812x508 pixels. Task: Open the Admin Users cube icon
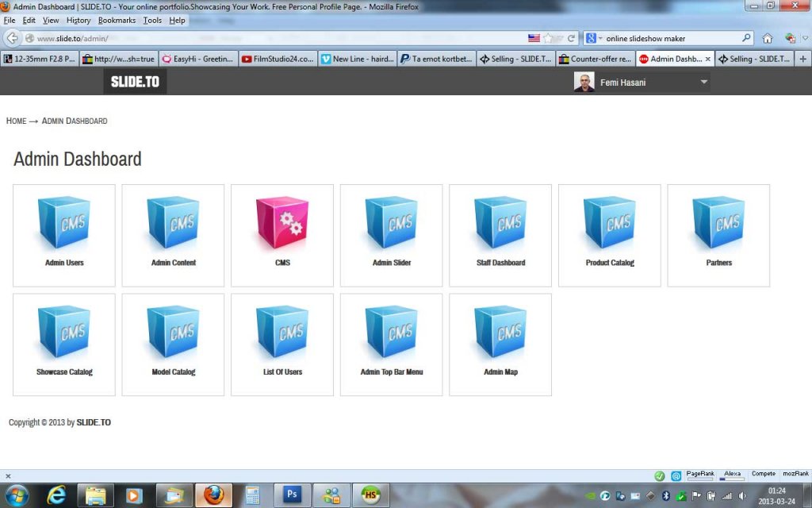[x=64, y=222]
